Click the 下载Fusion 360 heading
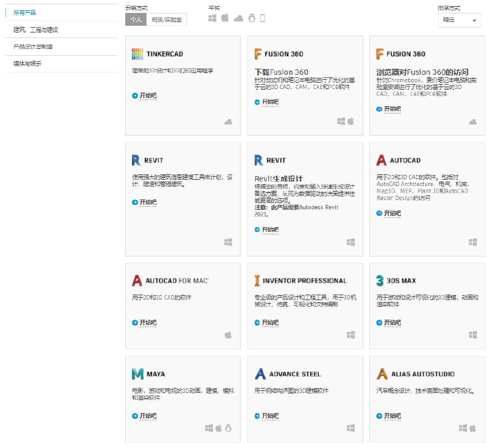This screenshot has width=491, height=448. tap(282, 72)
